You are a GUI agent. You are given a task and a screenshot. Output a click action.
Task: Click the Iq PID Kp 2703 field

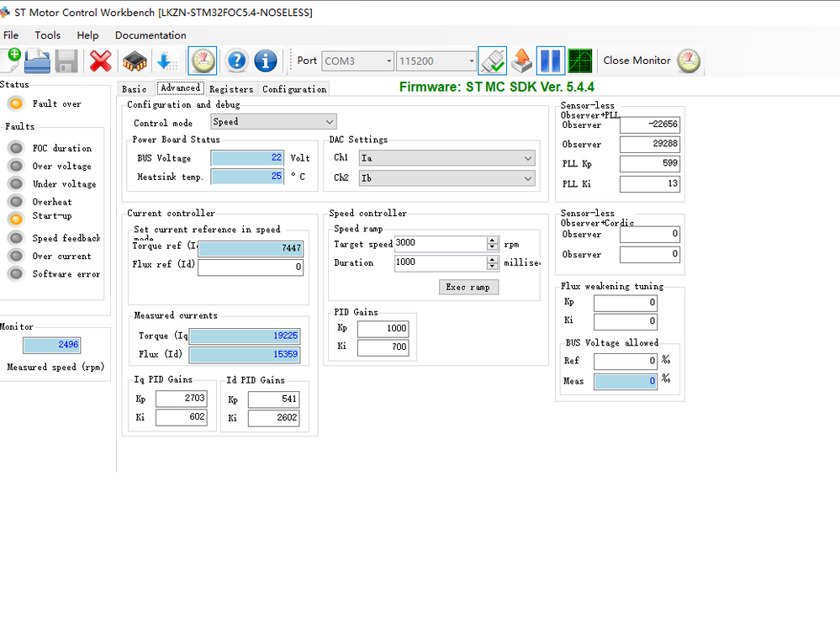181,398
